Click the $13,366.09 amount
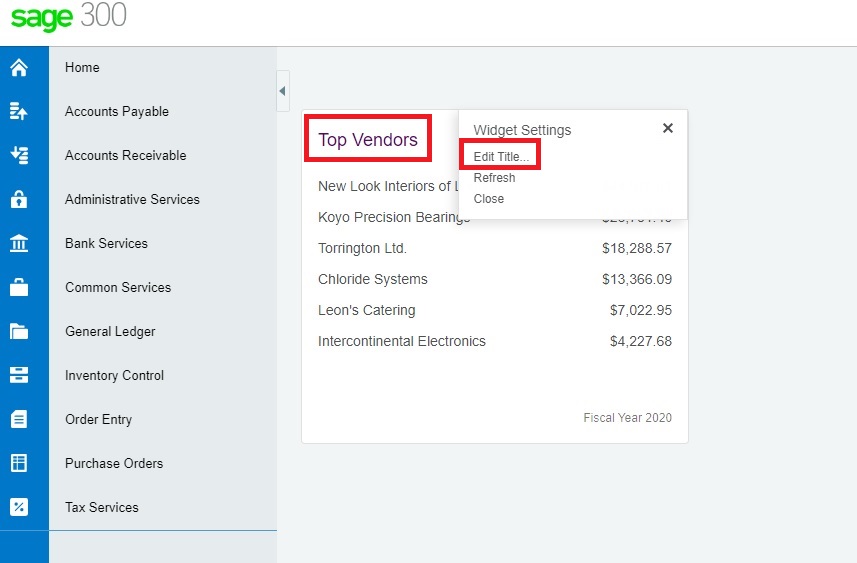Viewport: 857px width, 563px height. point(637,279)
